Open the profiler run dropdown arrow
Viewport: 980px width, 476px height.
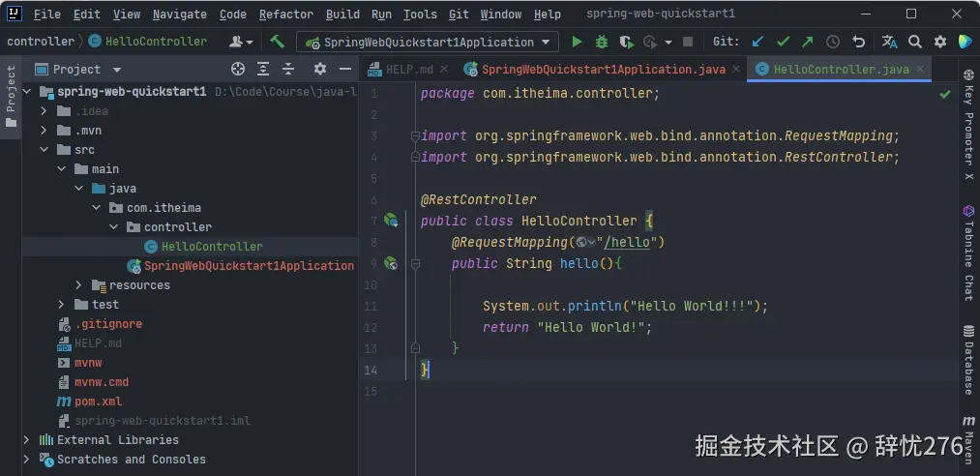pyautogui.click(x=668, y=42)
